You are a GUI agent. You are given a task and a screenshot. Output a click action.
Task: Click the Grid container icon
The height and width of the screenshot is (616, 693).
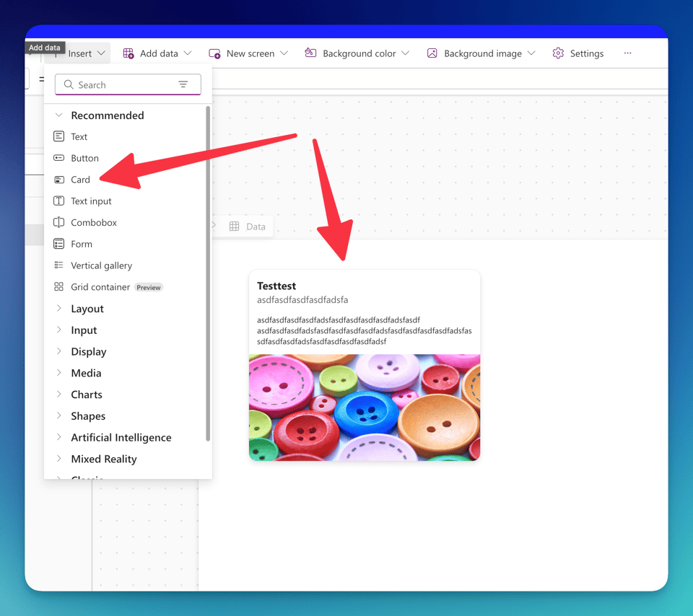59,287
